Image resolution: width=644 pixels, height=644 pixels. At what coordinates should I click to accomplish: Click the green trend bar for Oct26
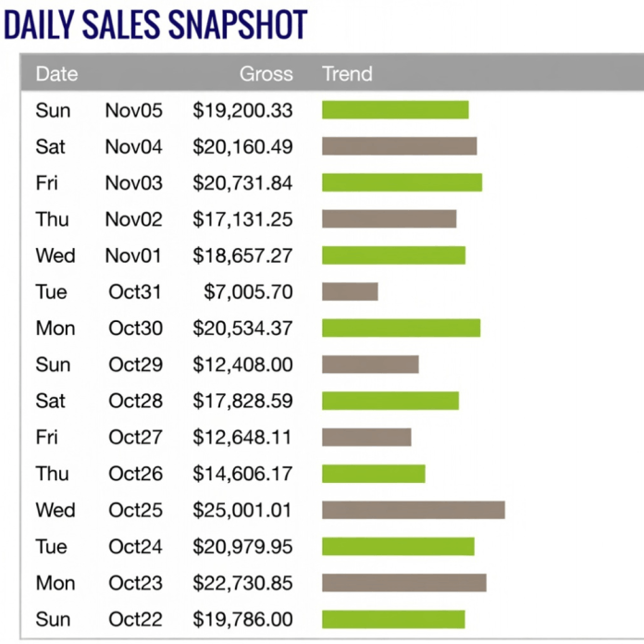[373, 474]
